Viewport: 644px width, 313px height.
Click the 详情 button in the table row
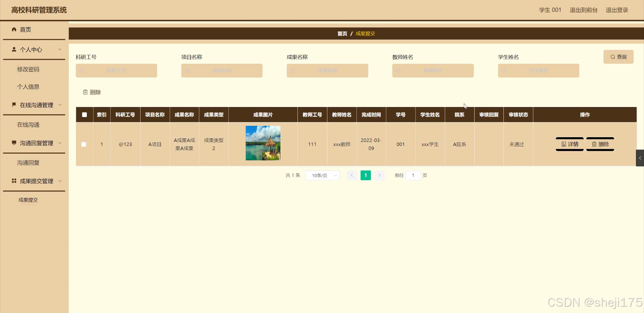569,144
